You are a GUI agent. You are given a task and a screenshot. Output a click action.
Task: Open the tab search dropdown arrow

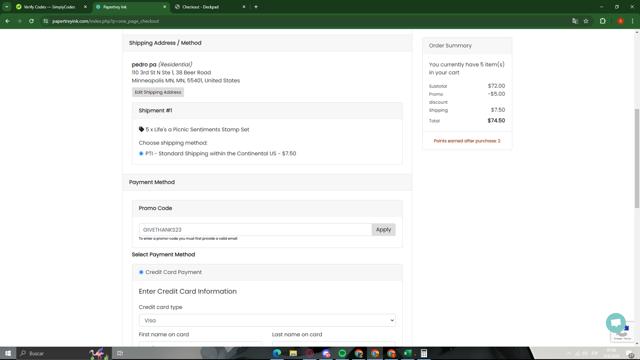[7, 7]
